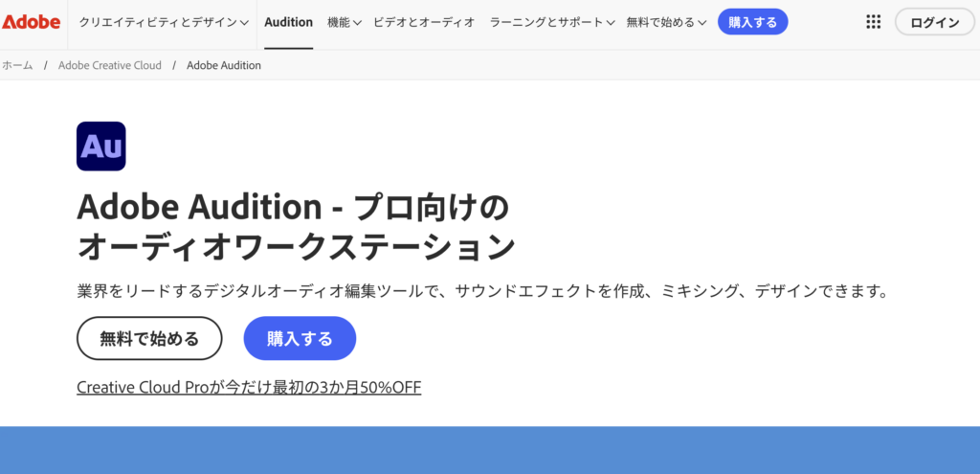Expand ラーニングとサポート dropdown
980x474 pixels.
[x=551, y=22]
